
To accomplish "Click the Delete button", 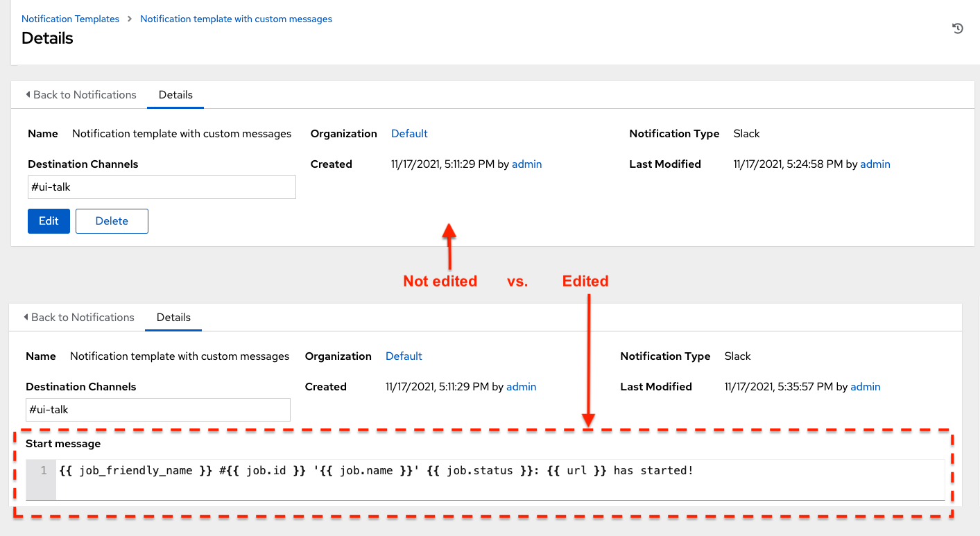I will point(112,221).
